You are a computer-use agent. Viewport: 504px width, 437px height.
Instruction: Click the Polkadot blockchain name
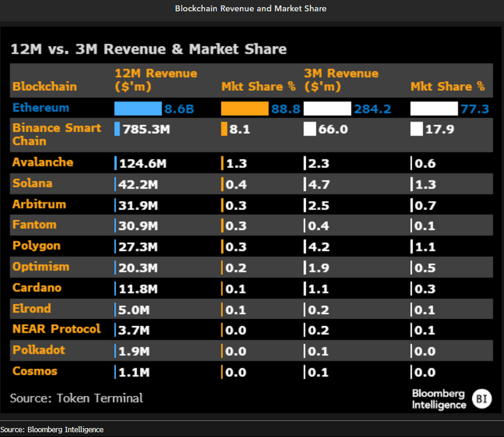point(38,350)
